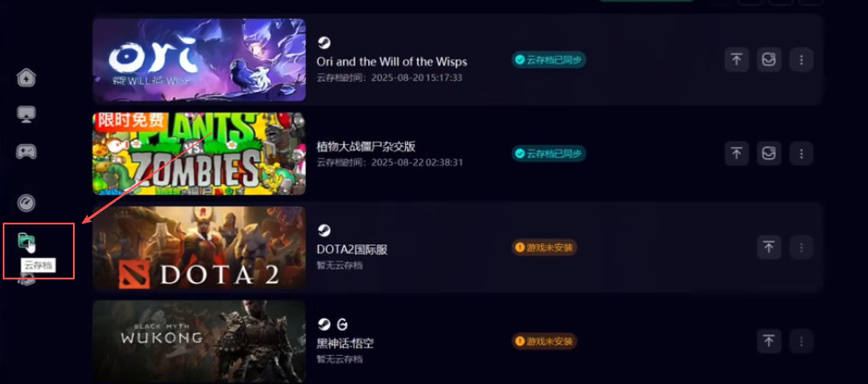The height and width of the screenshot is (384, 868).
Task: Open the gamepad library icon
Action: coord(27,151)
